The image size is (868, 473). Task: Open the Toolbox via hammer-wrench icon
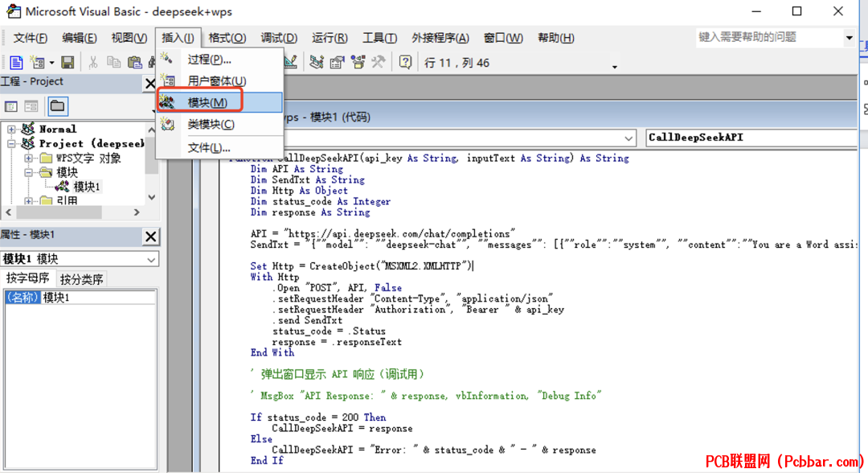pyautogui.click(x=379, y=63)
